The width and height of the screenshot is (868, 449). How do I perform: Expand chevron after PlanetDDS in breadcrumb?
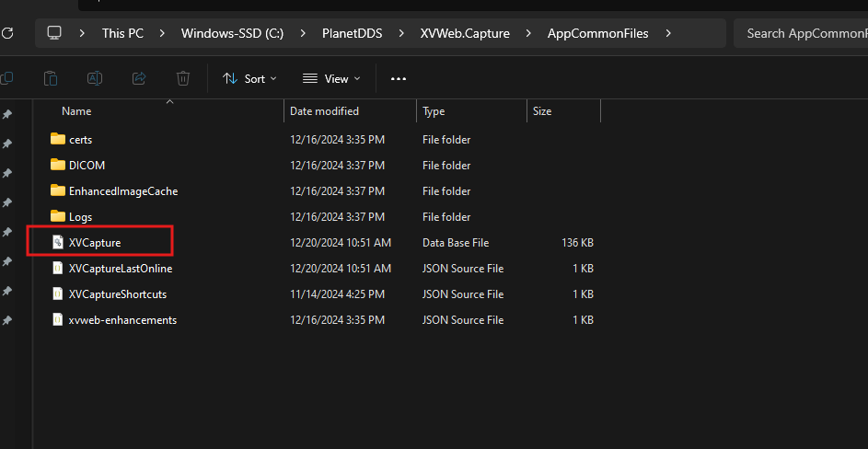coord(400,33)
